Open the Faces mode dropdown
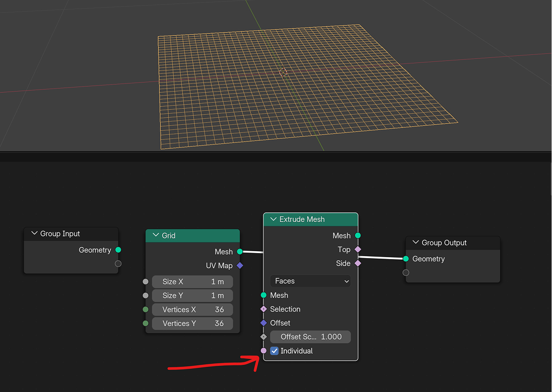Image resolution: width=552 pixels, height=392 pixels. click(x=310, y=281)
